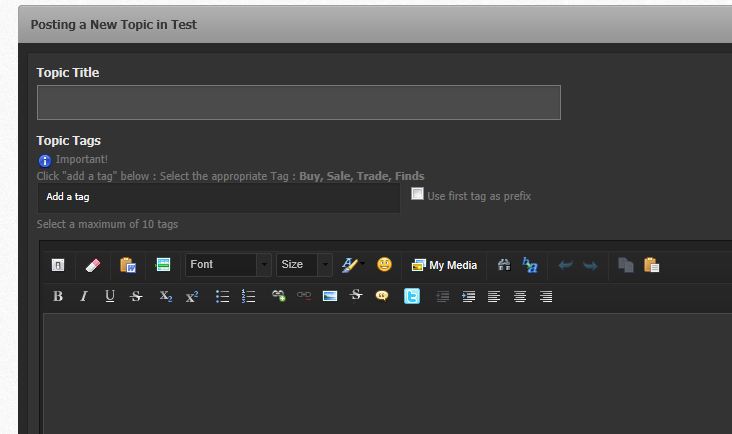
Task: Open the Font dropdown
Action: click(228, 265)
